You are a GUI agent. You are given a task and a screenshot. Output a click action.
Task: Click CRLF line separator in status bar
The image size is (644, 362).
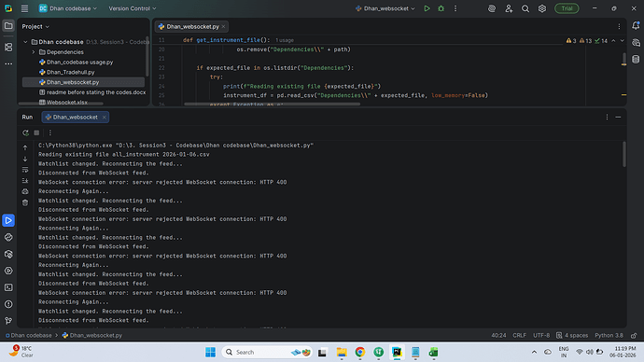click(519, 335)
